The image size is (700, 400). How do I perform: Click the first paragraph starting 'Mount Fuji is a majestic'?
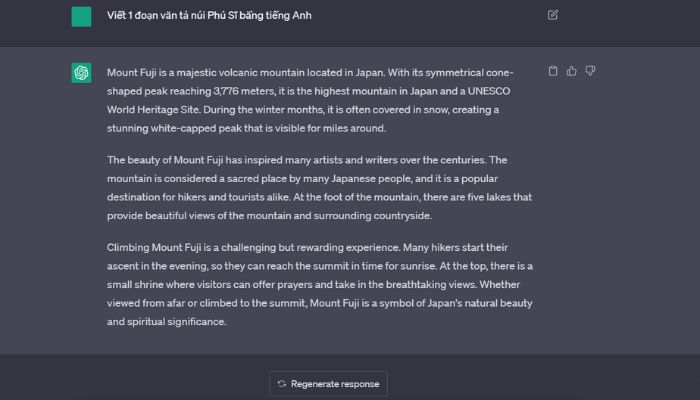(310, 100)
